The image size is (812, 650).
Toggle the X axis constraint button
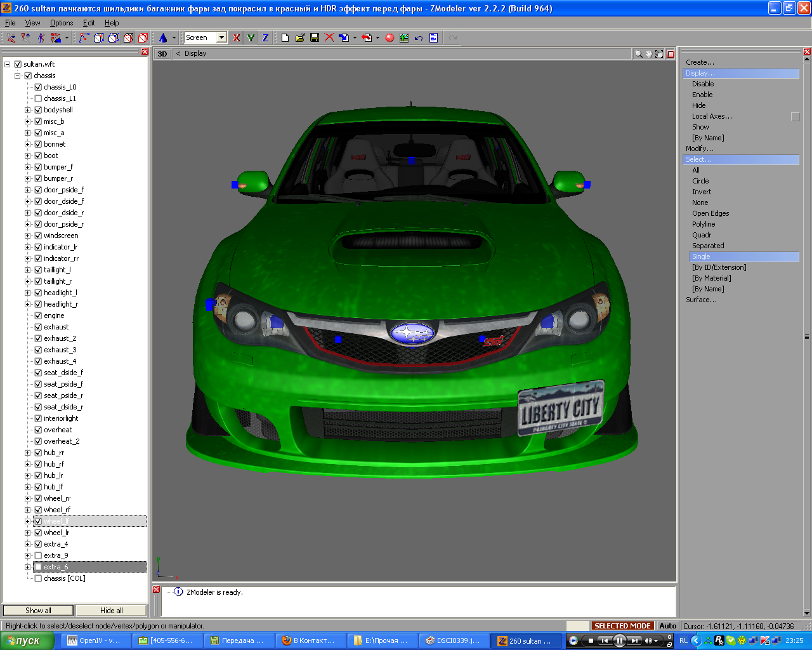[x=237, y=38]
